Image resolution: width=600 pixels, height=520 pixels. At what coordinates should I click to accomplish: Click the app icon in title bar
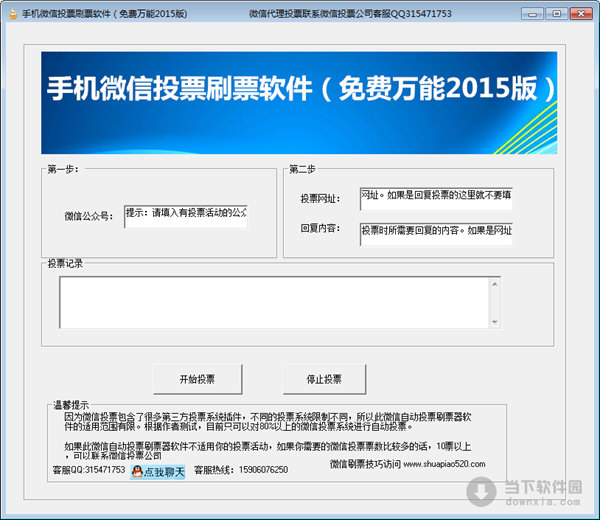tap(13, 14)
